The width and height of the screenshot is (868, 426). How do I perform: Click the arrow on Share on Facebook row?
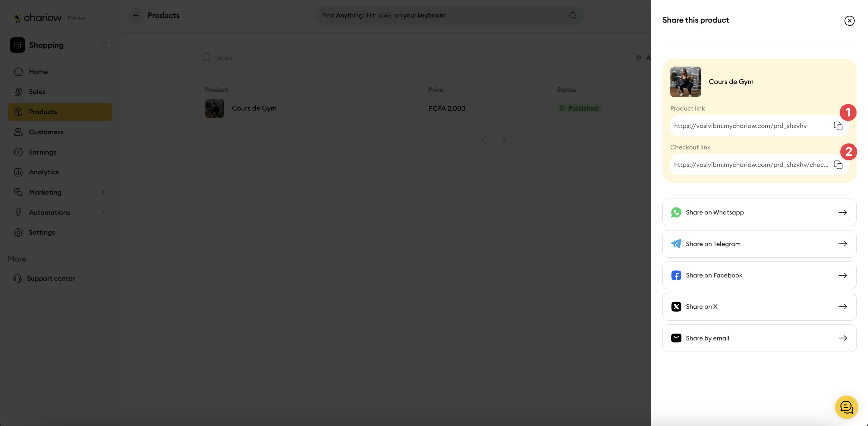842,275
